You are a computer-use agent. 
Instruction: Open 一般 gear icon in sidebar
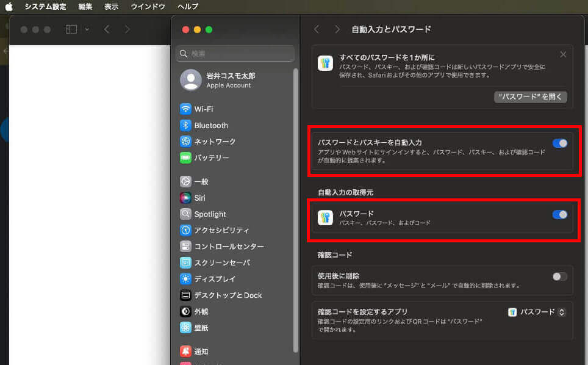185,181
